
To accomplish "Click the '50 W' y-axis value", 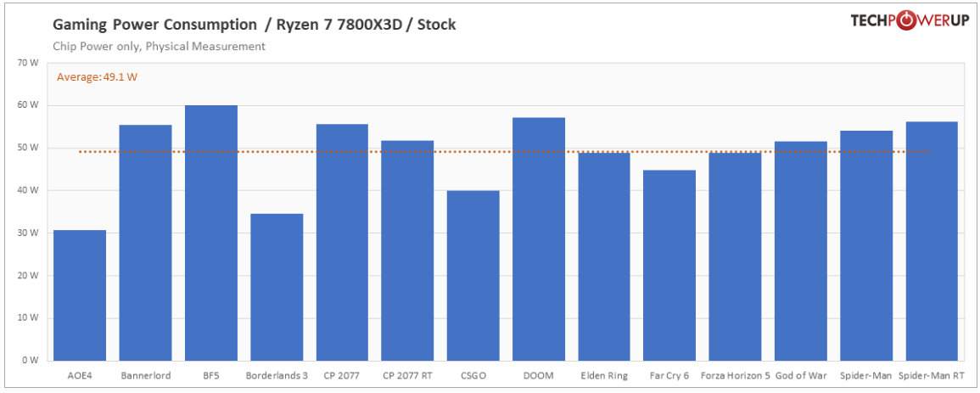I will (x=30, y=148).
